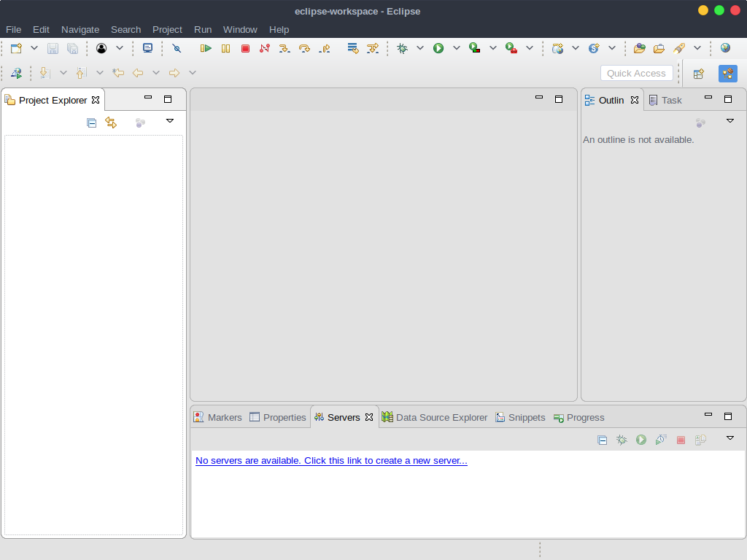Viewport: 747px width, 560px height.
Task: Click the Step Return icon
Action: 325,48
